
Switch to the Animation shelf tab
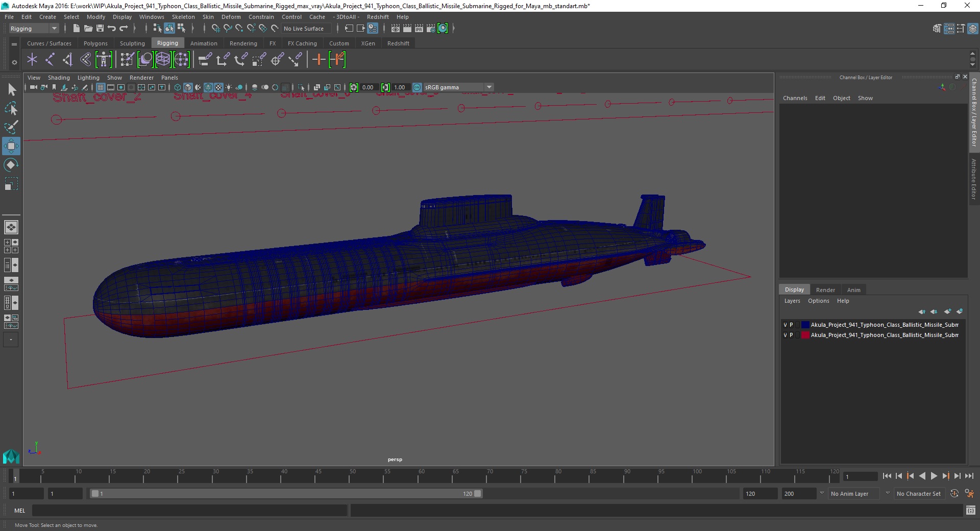[204, 43]
